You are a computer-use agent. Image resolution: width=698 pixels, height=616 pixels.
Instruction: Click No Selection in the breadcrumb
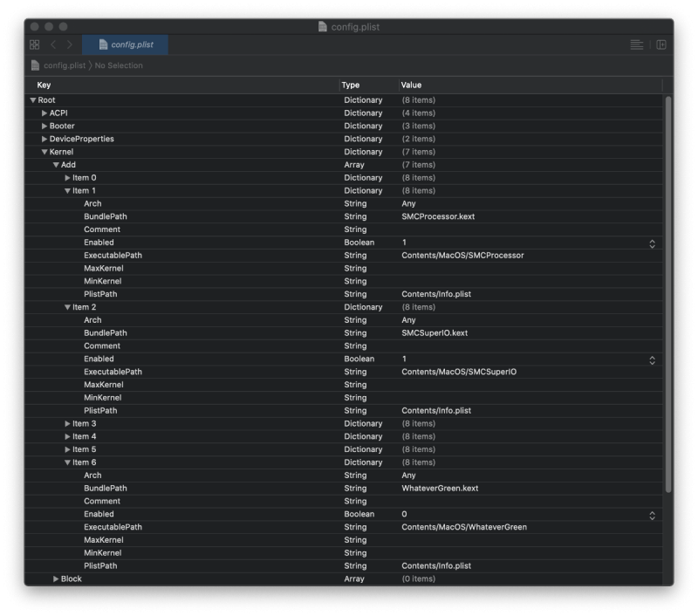point(119,65)
